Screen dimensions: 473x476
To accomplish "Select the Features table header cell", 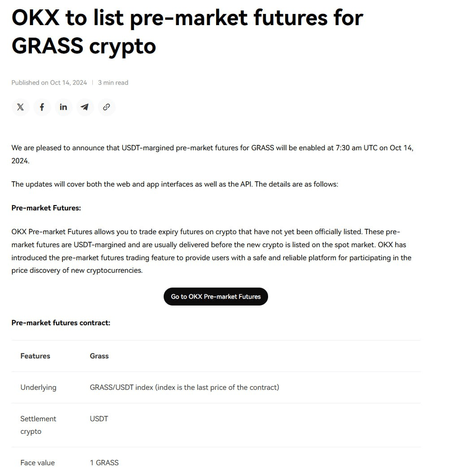I will pos(35,356).
